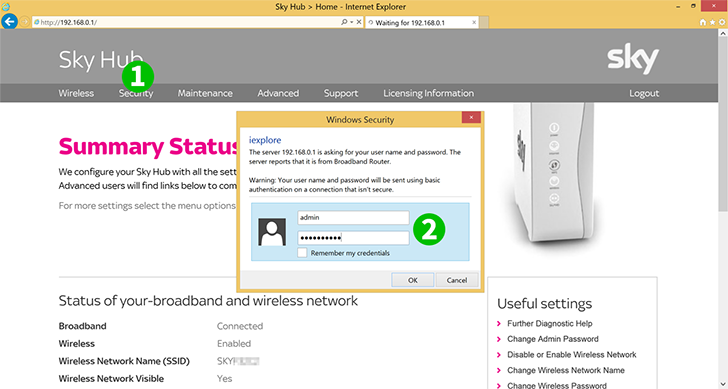This screenshot has height=389, width=728.
Task: Select the 'Waiting for 192.168.0.1' tab
Action: (x=422, y=22)
